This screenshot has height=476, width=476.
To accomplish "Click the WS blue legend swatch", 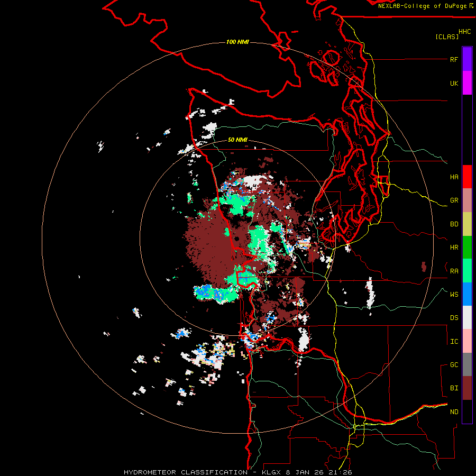I will (467, 294).
